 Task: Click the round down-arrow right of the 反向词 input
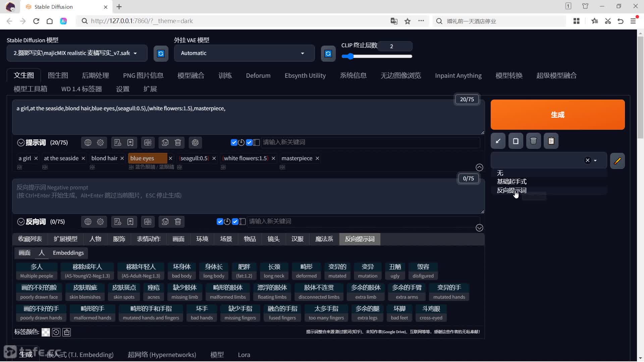pyautogui.click(x=479, y=228)
